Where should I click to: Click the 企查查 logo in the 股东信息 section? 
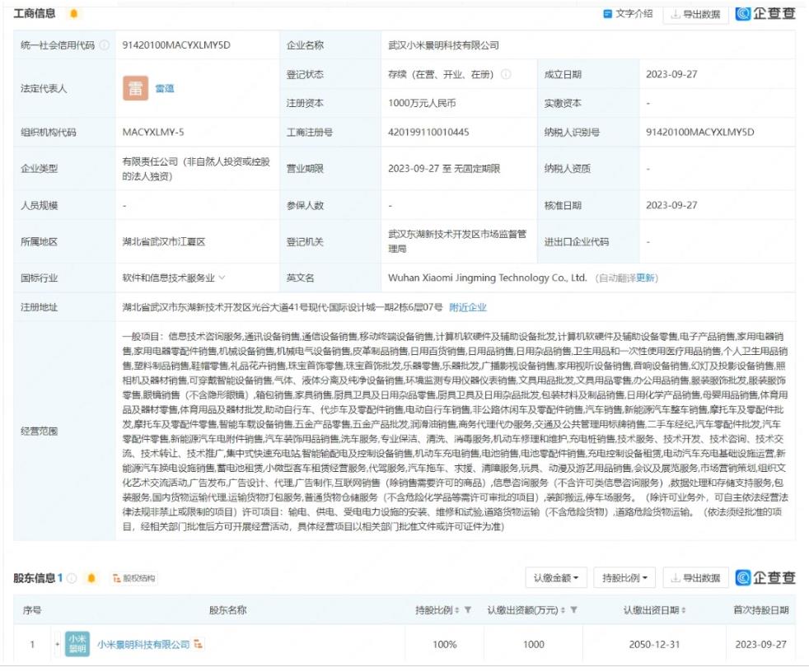765,577
